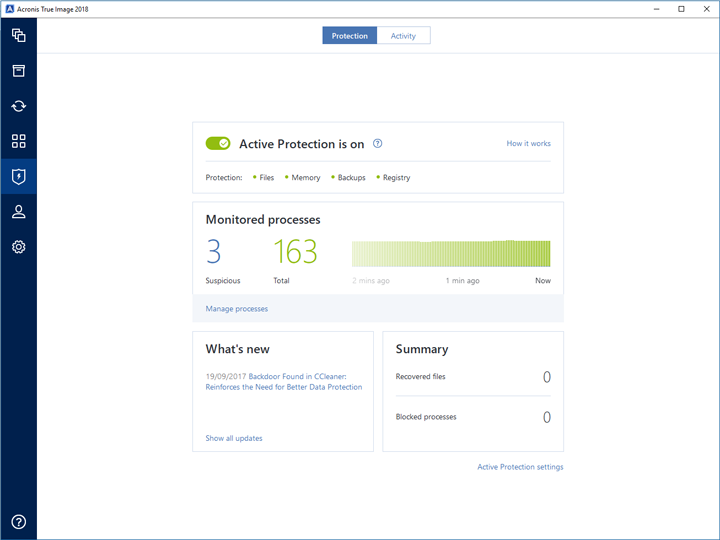The height and width of the screenshot is (540, 720).
Task: Select the Protection tab
Action: 350,36
